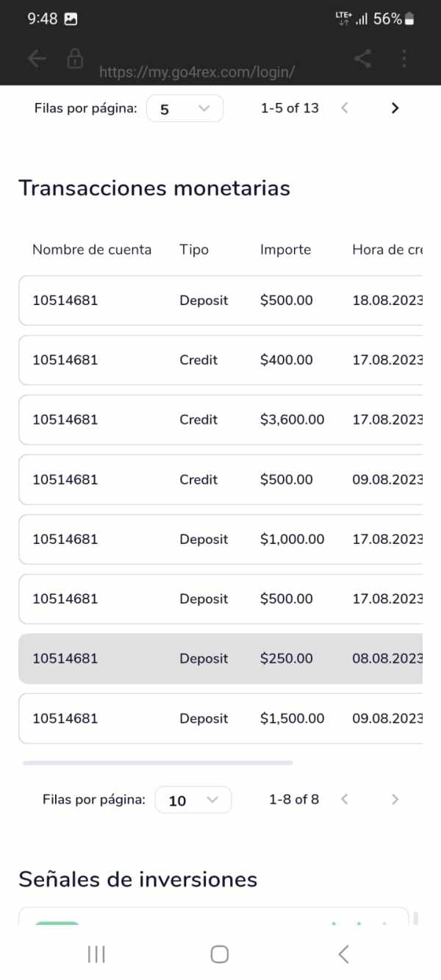Go to next page of top table
Screen dimensions: 441x980
click(395, 108)
